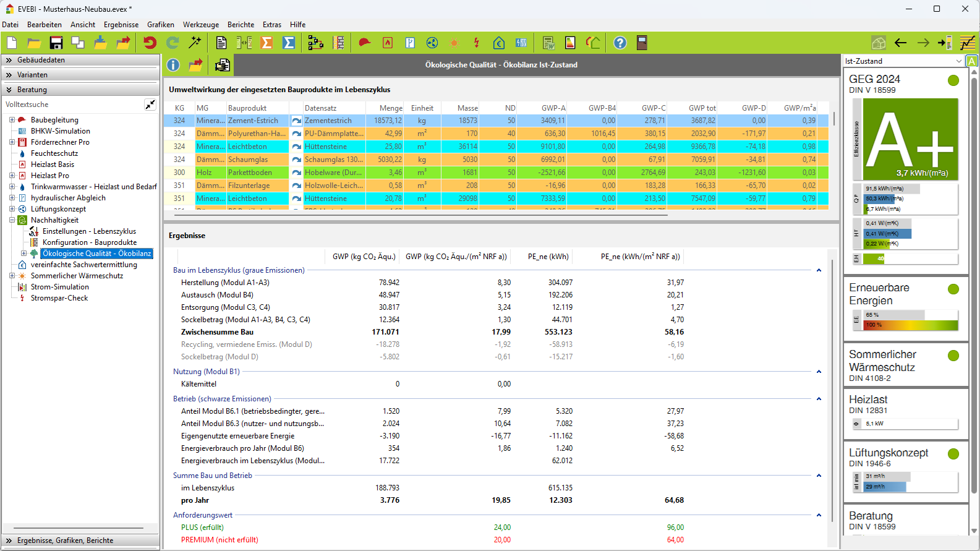Click the red hard hat toolbar icon
The image size is (980, 551).
[365, 43]
